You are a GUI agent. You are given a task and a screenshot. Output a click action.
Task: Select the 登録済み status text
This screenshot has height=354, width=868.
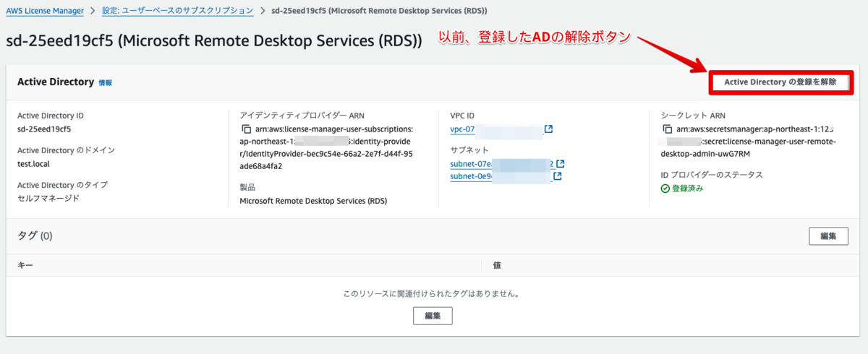[688, 189]
